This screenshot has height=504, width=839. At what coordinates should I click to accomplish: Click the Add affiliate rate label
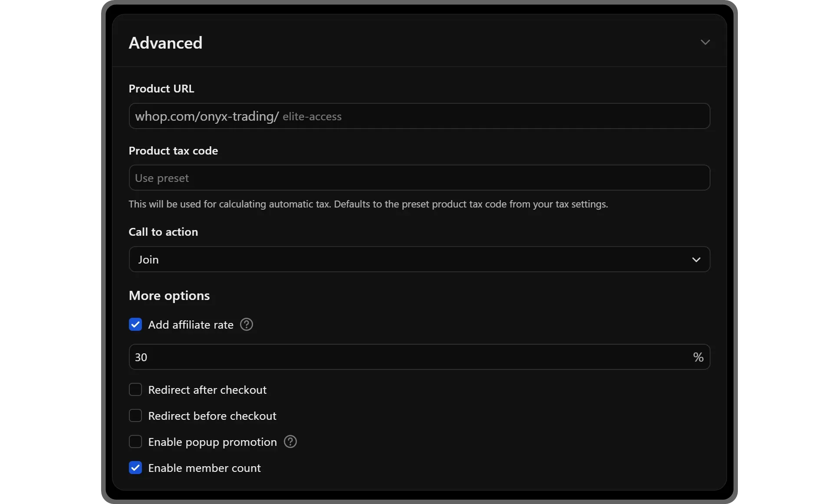click(191, 325)
